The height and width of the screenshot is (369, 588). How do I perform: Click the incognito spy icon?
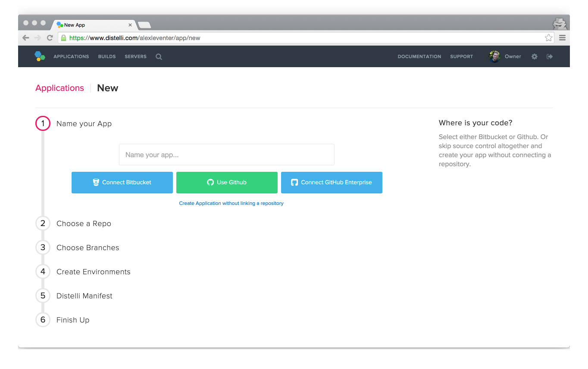click(x=559, y=23)
